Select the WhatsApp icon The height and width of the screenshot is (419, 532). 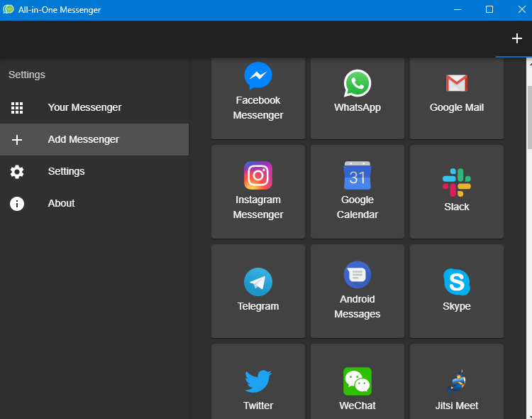(x=358, y=83)
